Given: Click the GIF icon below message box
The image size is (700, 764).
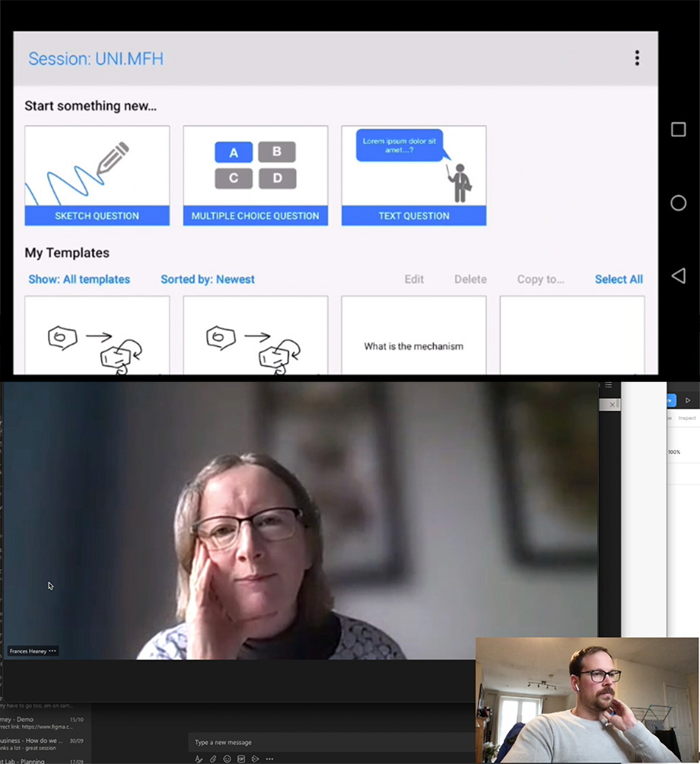Looking at the screenshot, I should point(241,759).
